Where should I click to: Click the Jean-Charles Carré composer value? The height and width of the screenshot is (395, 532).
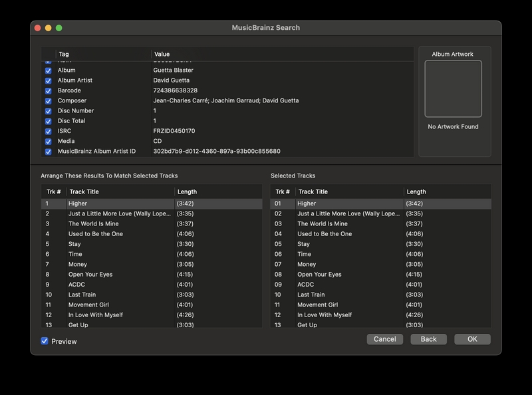click(226, 101)
